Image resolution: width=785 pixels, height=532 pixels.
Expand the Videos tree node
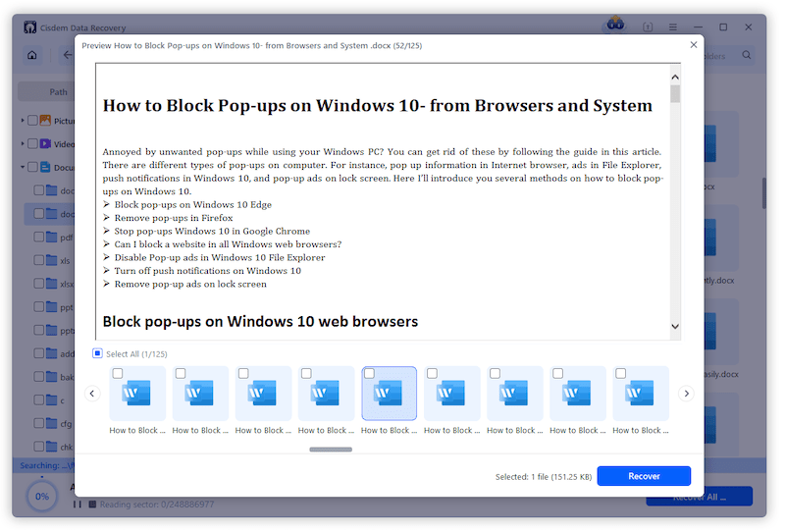pyautogui.click(x=22, y=144)
